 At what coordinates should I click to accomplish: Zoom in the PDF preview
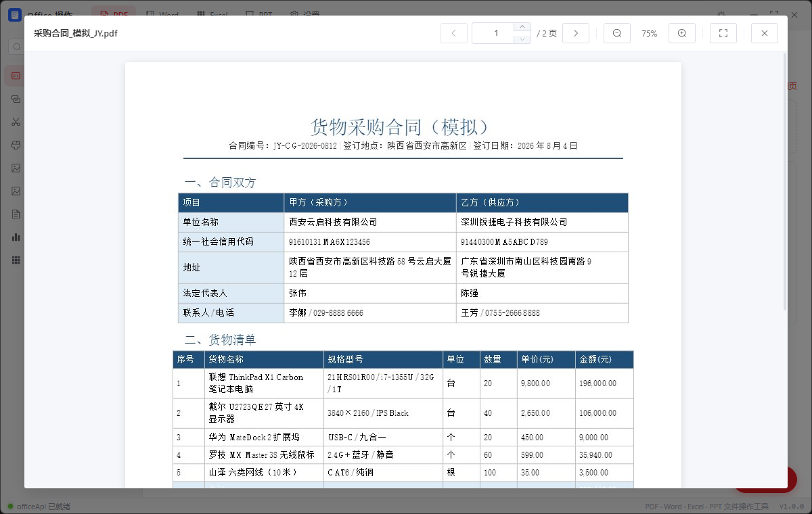point(682,33)
